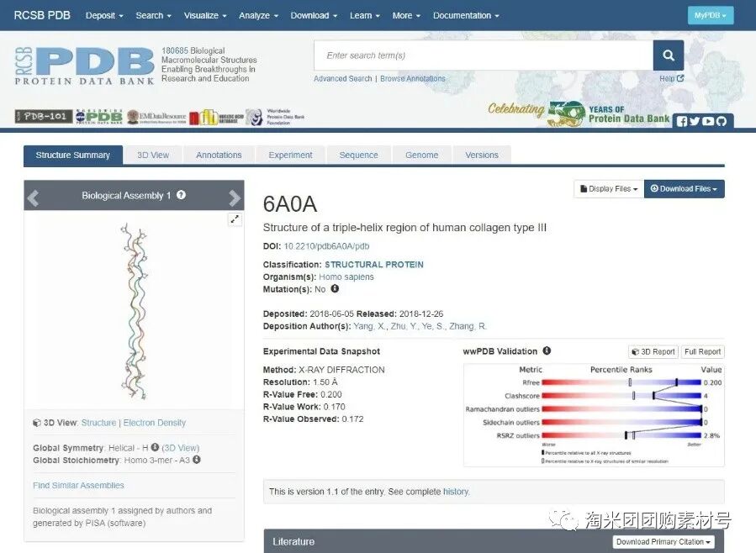Open the More menu

click(406, 15)
